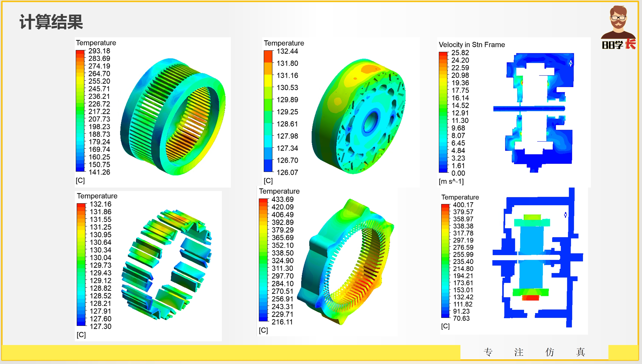Click the bearded avatar logo icon
This screenshot has width=642, height=364.
click(x=618, y=22)
